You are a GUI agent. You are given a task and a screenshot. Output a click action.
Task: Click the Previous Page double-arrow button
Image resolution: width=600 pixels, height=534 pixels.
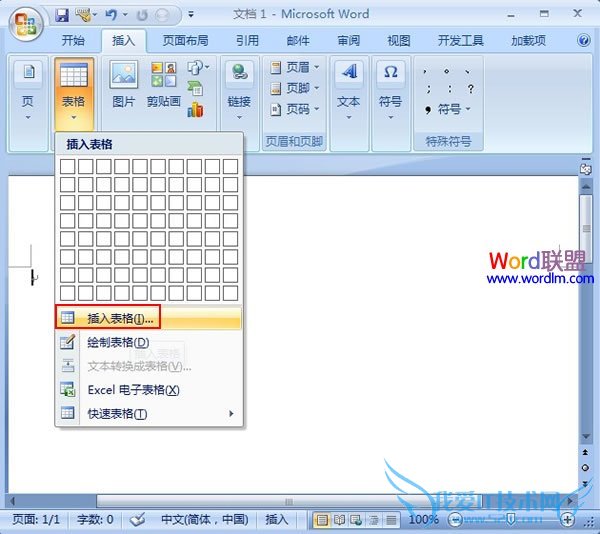point(585,452)
